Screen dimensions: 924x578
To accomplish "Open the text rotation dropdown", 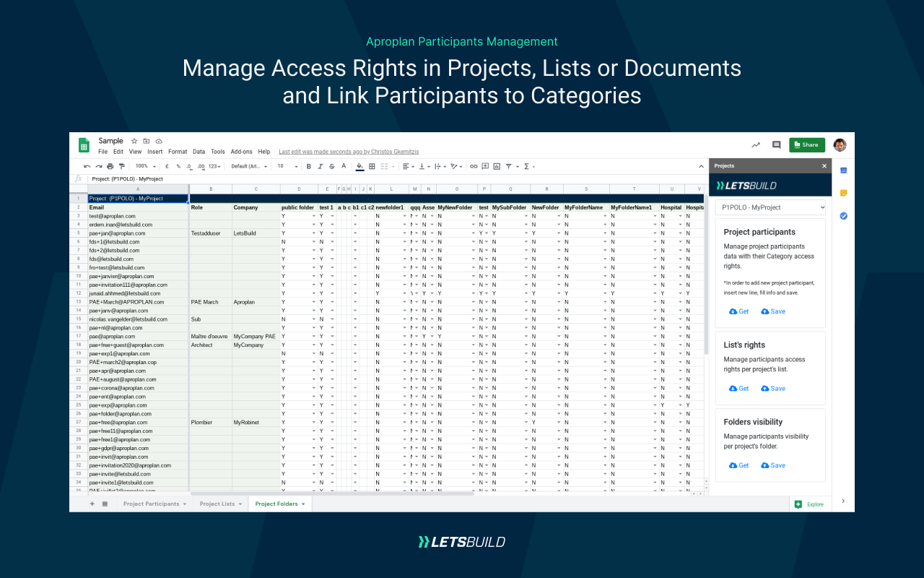I will tap(456, 166).
